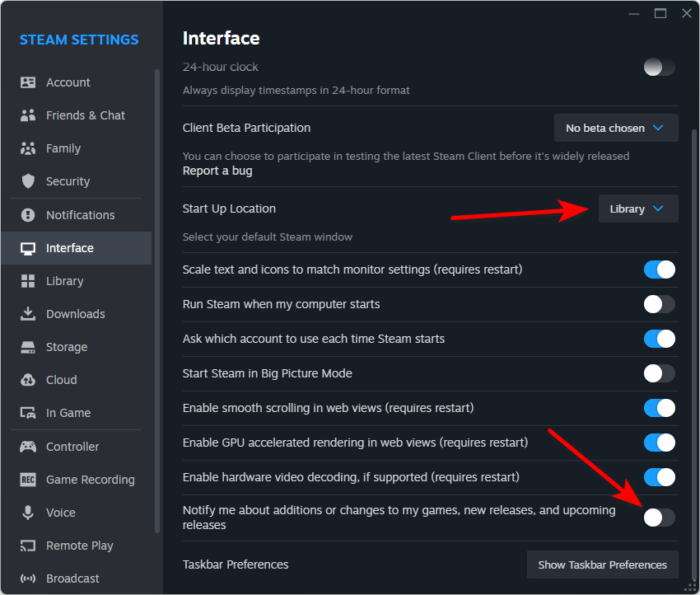Click the main panel vertical scrollbar
Viewport: 700px width, 595px height.
point(694,353)
